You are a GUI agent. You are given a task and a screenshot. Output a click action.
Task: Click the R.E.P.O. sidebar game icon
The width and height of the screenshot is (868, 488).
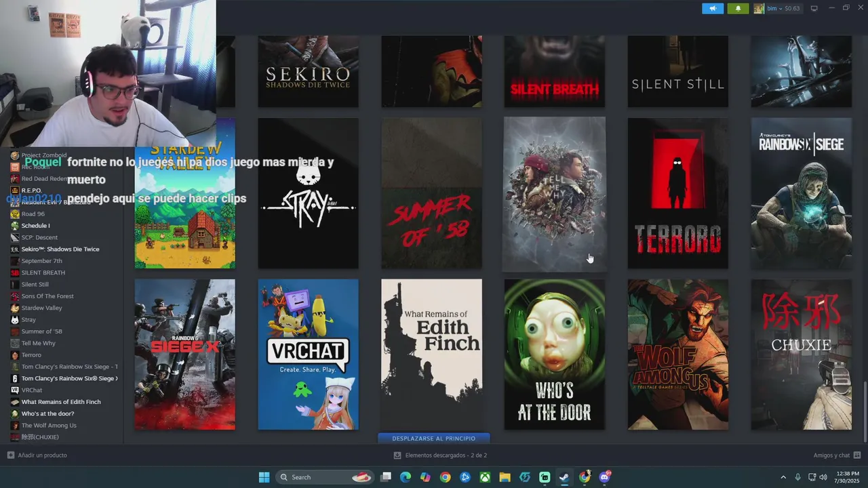pos(15,190)
